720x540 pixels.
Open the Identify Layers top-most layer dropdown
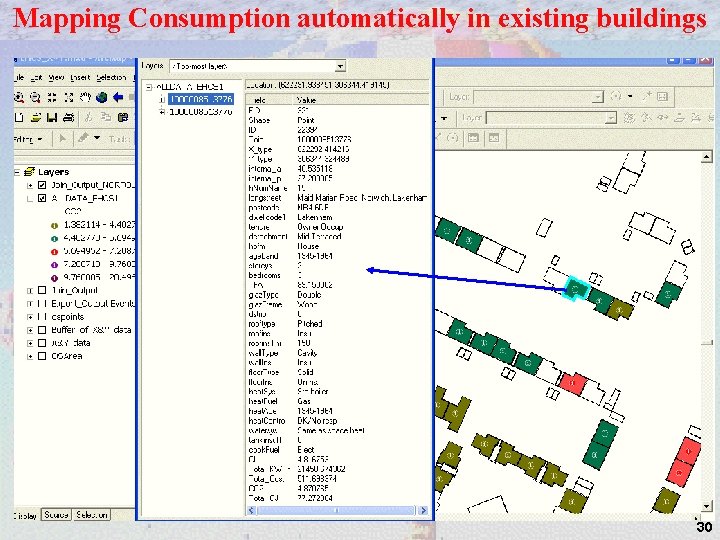[340, 67]
